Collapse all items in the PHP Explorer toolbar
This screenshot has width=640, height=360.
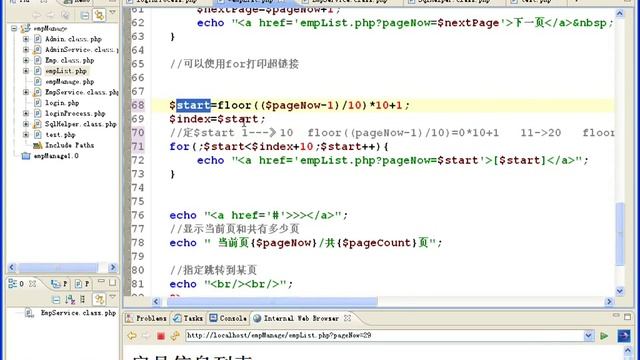click(x=84, y=16)
